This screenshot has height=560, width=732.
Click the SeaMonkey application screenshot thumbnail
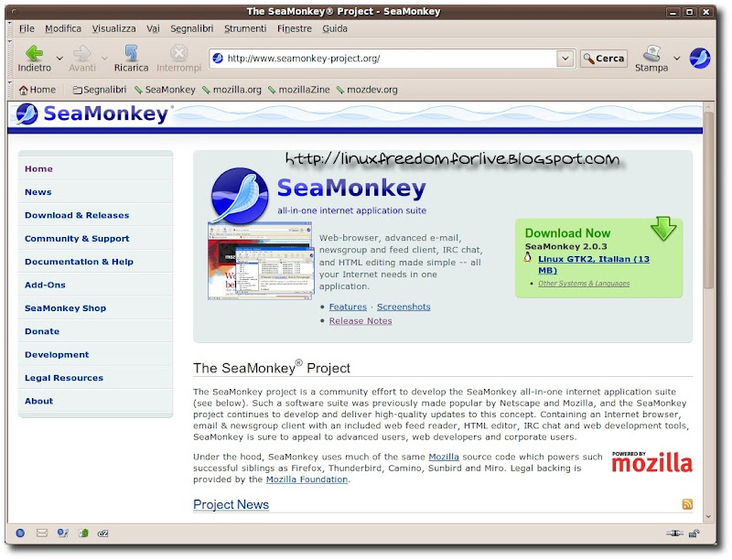point(261,262)
